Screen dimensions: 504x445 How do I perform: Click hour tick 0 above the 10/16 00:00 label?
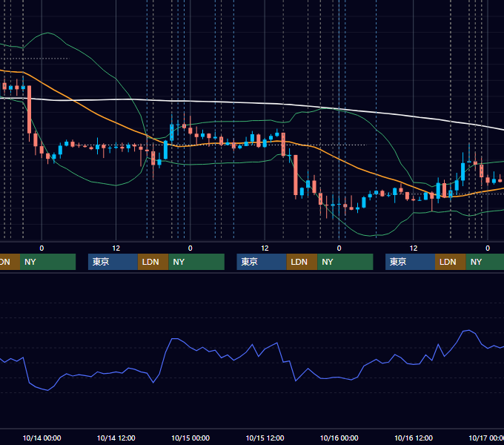(339, 248)
